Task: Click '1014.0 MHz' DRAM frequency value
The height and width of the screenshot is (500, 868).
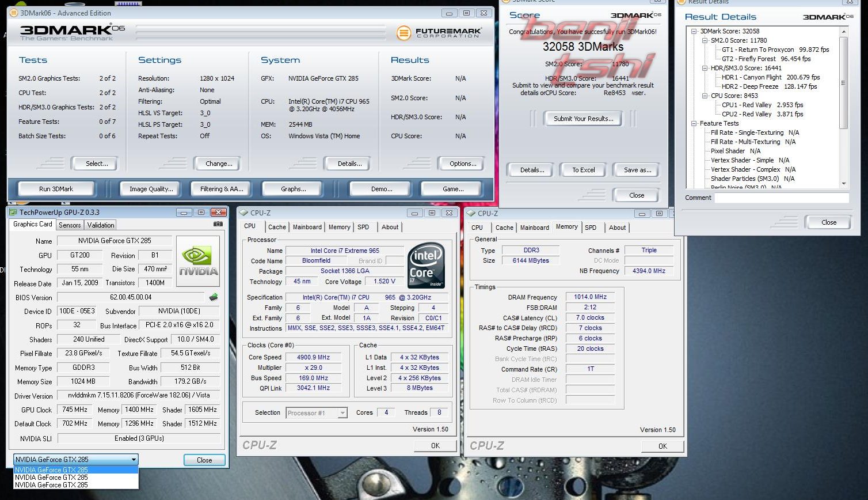Action: (x=590, y=297)
